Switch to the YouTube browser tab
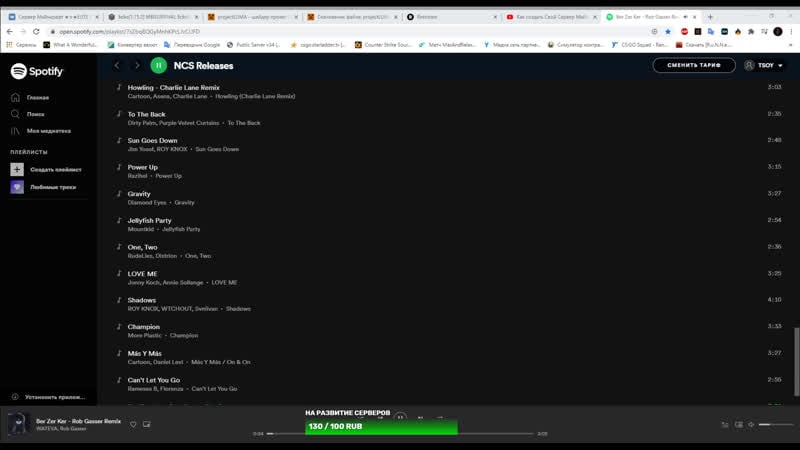This screenshot has height=450, width=800. pos(550,17)
